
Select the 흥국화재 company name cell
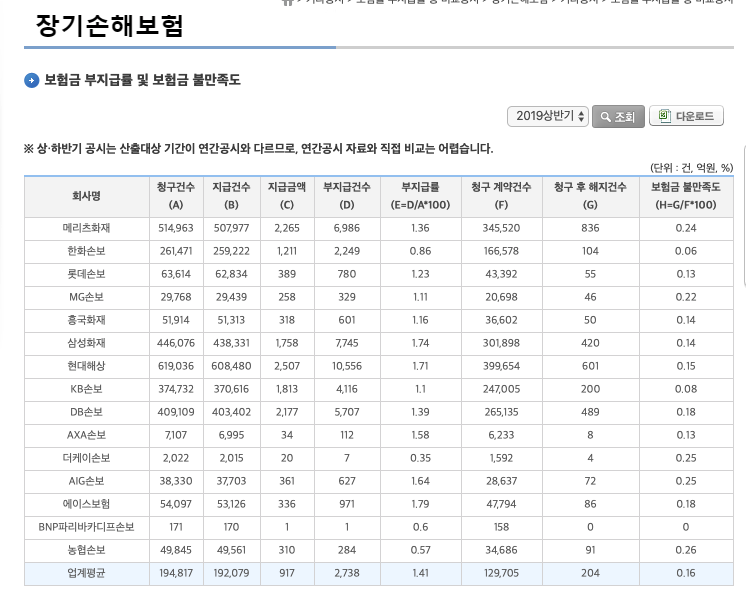pyautogui.click(x=87, y=320)
